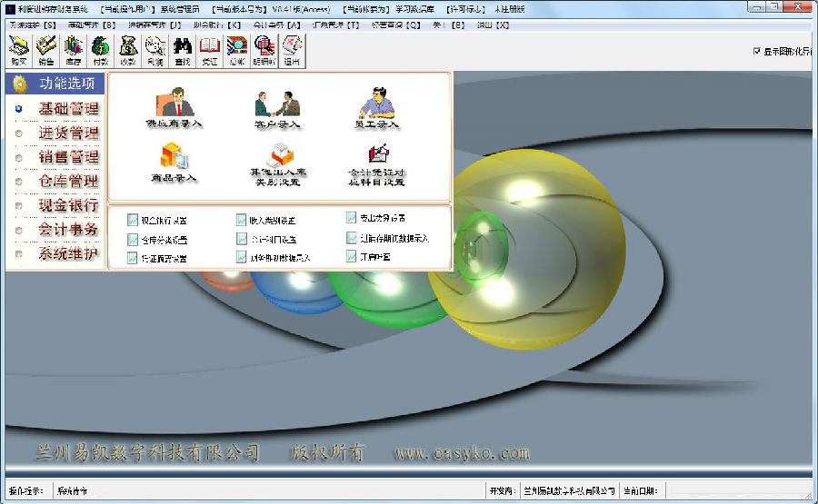Open the 系统维护 [S] menu
The width and height of the screenshot is (818, 504).
(32, 25)
